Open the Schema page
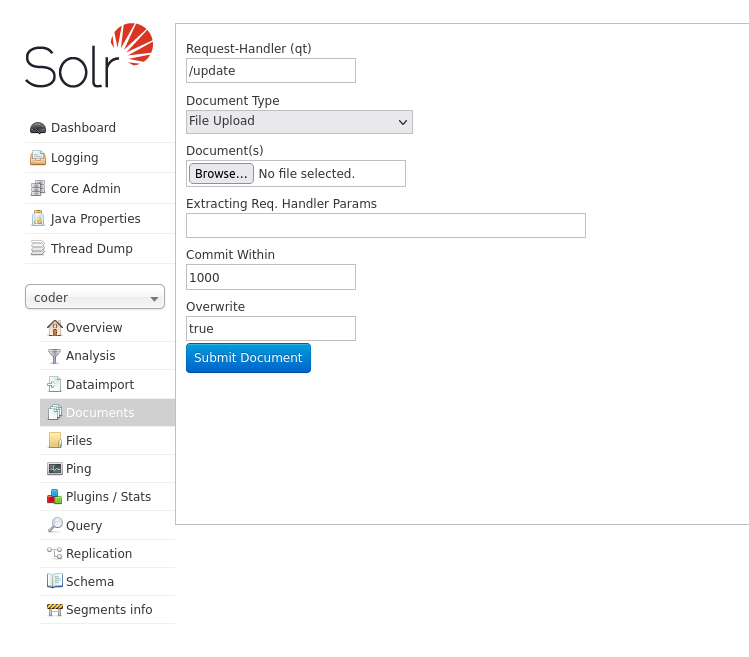 point(89,582)
